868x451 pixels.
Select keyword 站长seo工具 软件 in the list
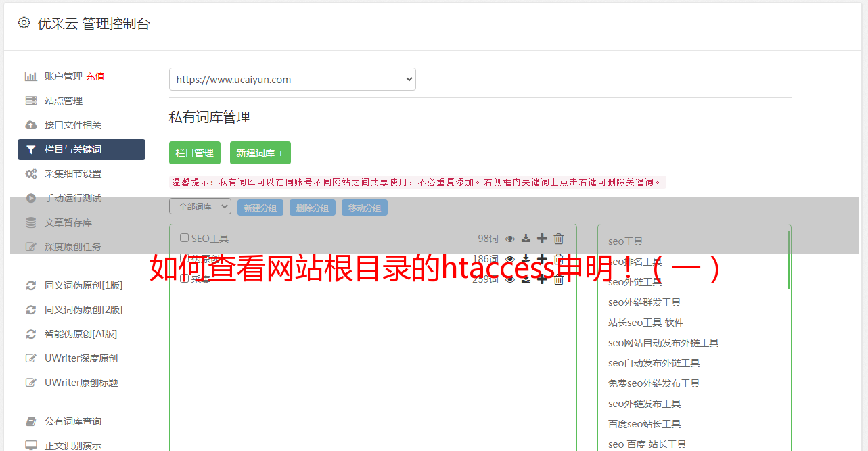[646, 323]
